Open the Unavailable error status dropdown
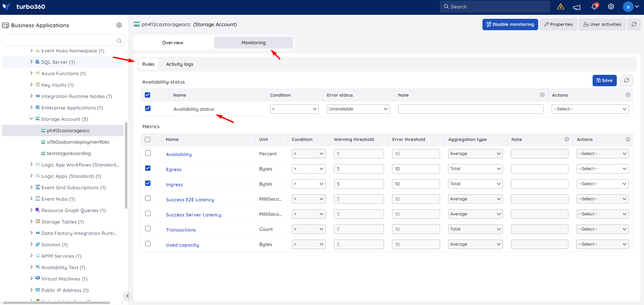This screenshot has height=305, width=644. point(358,109)
